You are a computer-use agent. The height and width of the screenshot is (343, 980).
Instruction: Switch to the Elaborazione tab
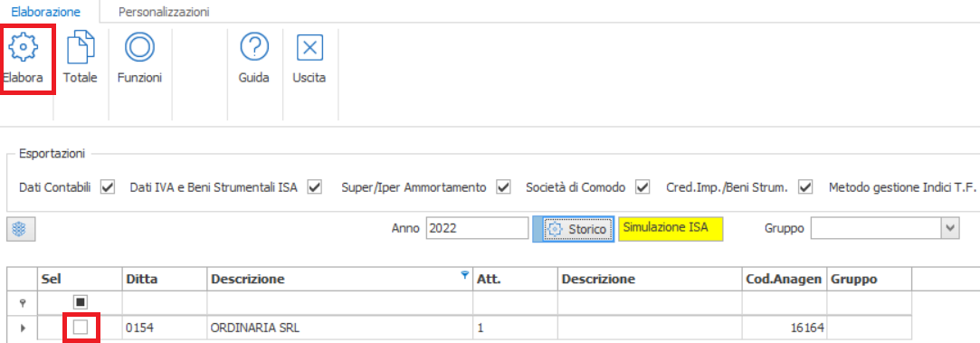pos(46,11)
